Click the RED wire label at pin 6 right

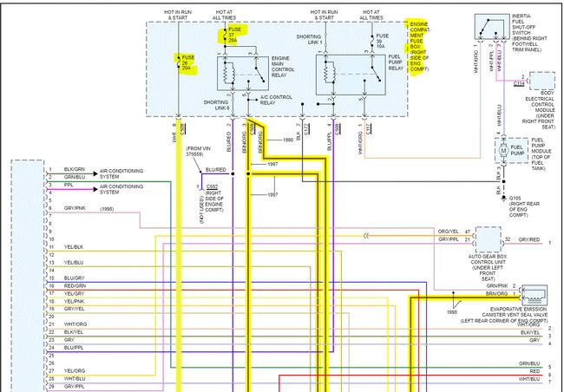[x=534, y=371]
